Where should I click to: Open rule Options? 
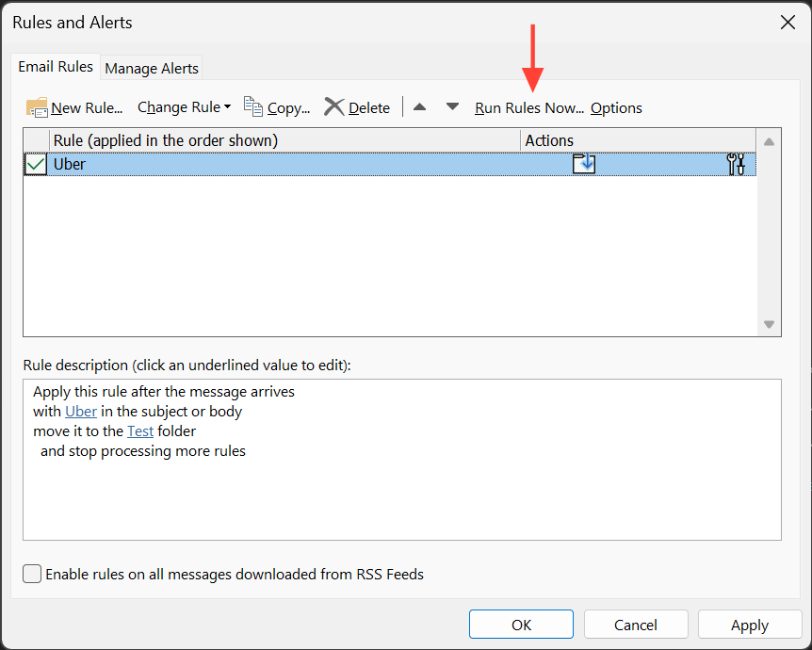616,107
